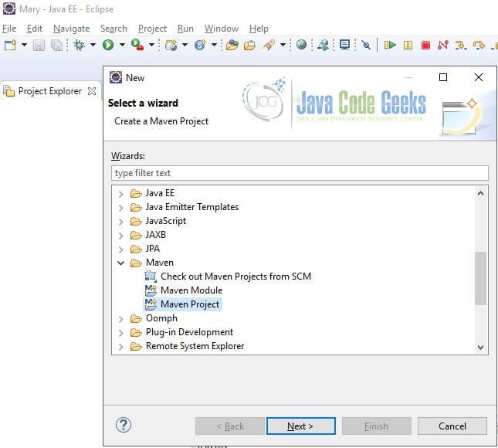Collapse the Maven folder
498x448 pixels.
(120, 263)
